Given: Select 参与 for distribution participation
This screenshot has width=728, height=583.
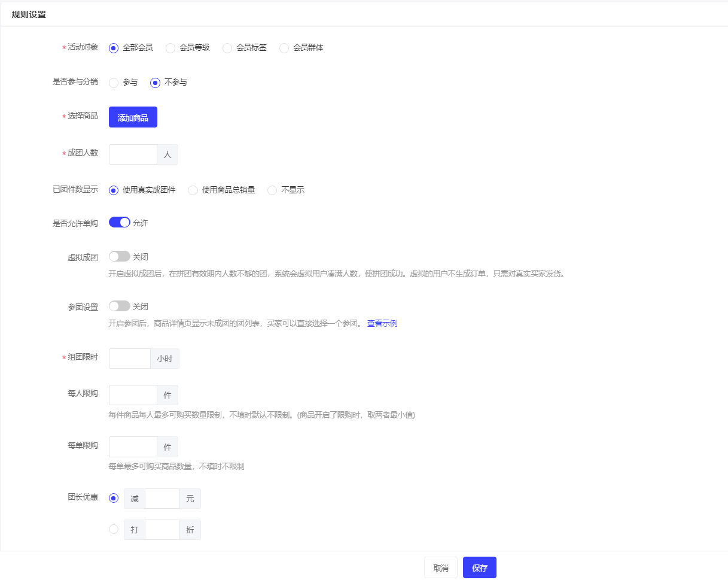Looking at the screenshot, I should coord(114,83).
